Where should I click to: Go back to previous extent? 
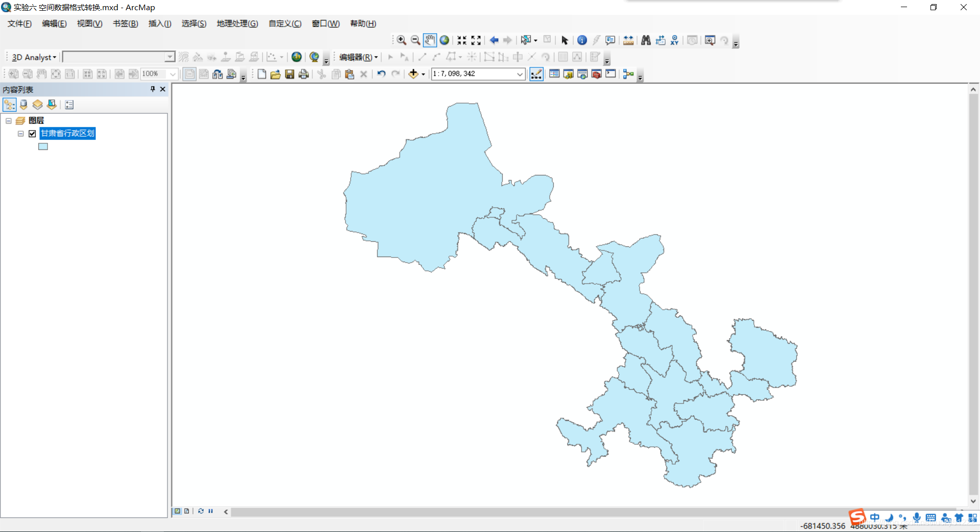(x=494, y=40)
